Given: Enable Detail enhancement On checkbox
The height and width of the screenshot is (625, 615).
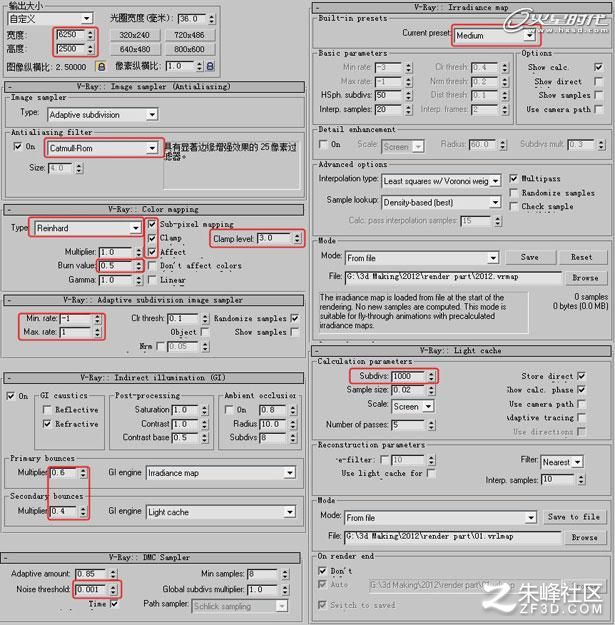Looking at the screenshot, I should (323, 144).
